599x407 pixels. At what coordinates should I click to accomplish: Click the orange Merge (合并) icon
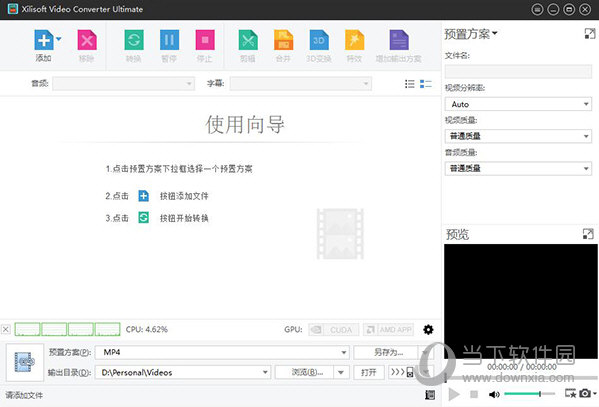[283, 40]
